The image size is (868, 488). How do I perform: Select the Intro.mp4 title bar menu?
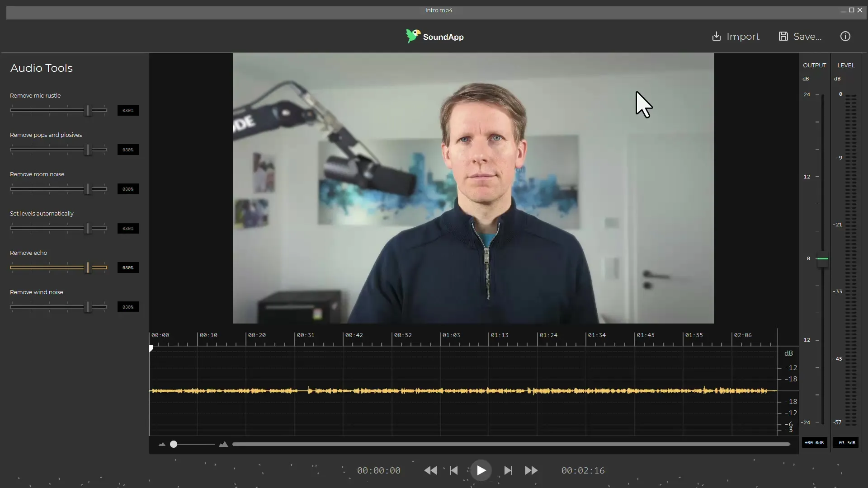(439, 9)
